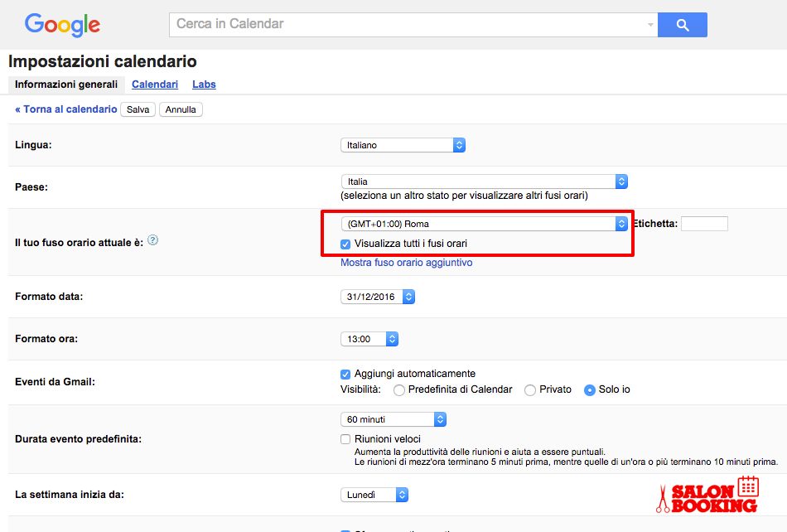Open the Lingua dropdown set to Italiano
787x532 pixels.
tap(403, 145)
